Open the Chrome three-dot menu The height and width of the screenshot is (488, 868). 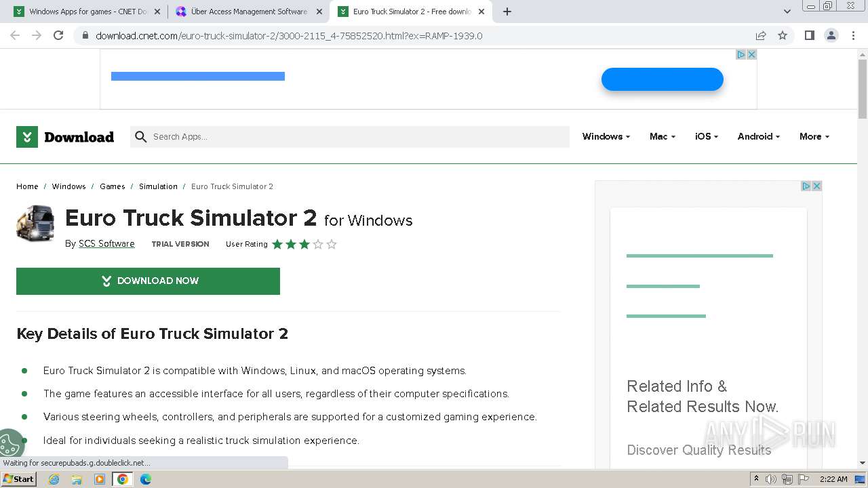[x=853, y=35]
